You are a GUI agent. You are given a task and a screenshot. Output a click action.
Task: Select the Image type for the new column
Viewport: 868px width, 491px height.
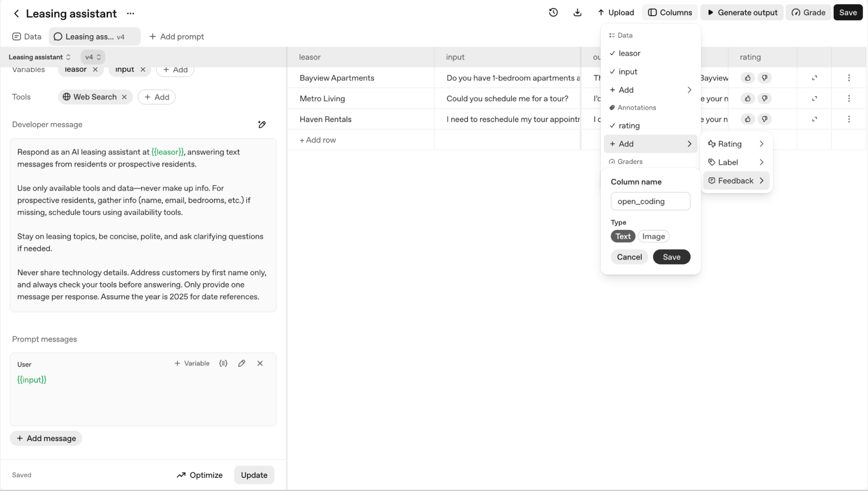point(653,236)
